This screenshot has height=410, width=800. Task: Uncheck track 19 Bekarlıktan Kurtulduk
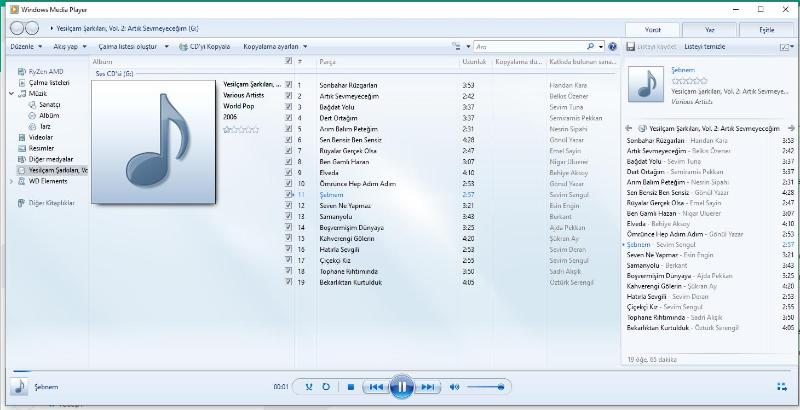pos(289,282)
